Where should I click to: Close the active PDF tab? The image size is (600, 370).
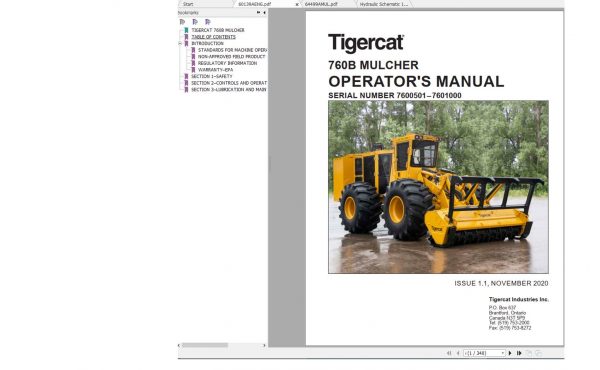point(297,5)
